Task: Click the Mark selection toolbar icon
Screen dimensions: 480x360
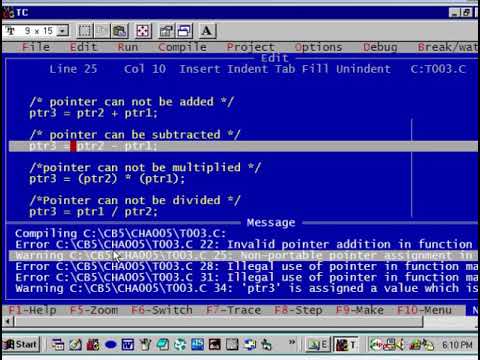Action: pyautogui.click(x=85, y=31)
